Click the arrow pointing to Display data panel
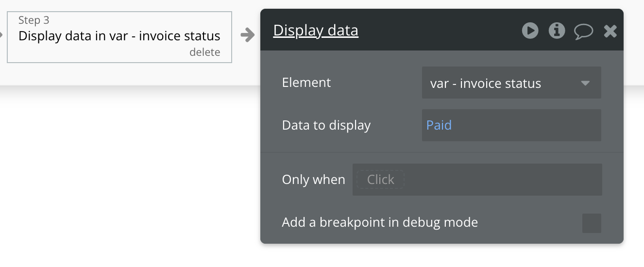Image resolution: width=644 pixels, height=267 pixels. coord(248,35)
